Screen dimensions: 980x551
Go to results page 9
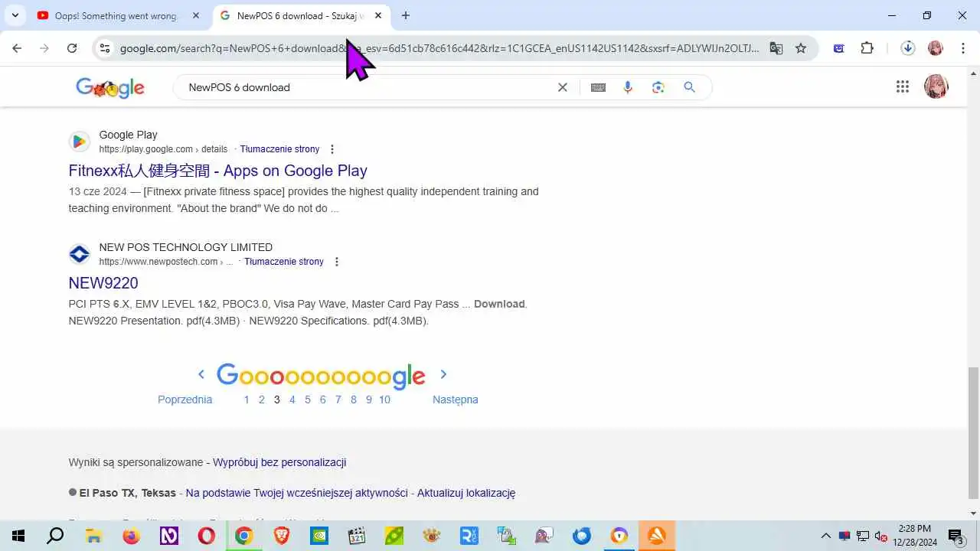point(368,399)
